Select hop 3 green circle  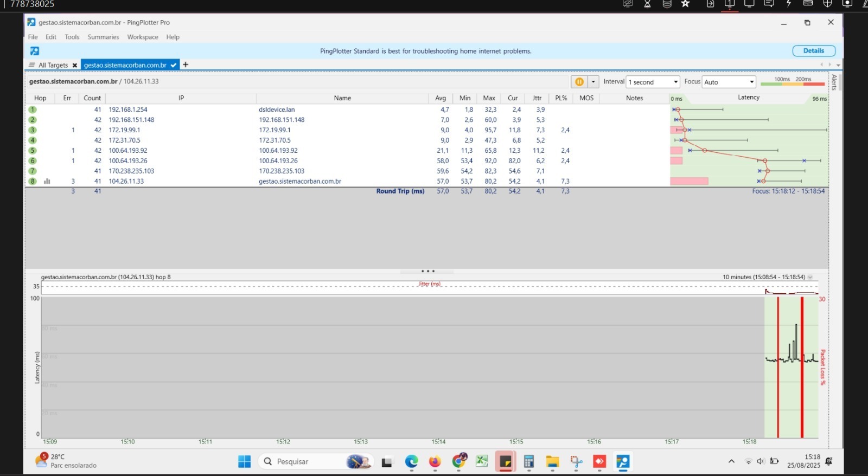click(x=33, y=130)
